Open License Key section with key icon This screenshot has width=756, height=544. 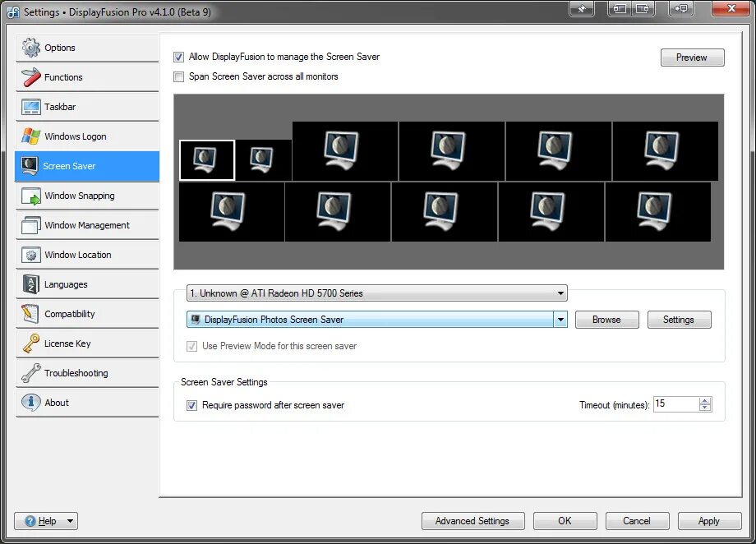(87, 343)
